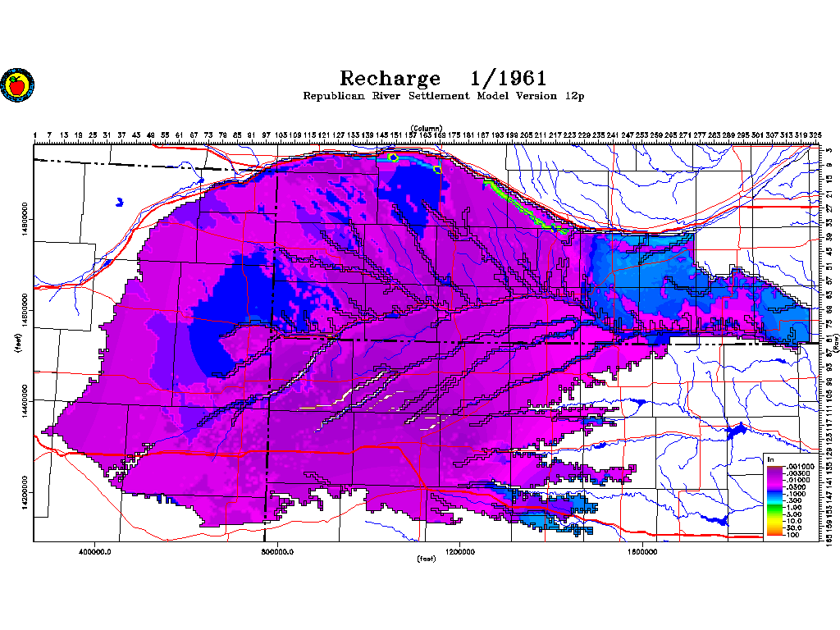Screen dimensions: 840x630
Task: Click the red apple logo icon
Action: coord(17,84)
